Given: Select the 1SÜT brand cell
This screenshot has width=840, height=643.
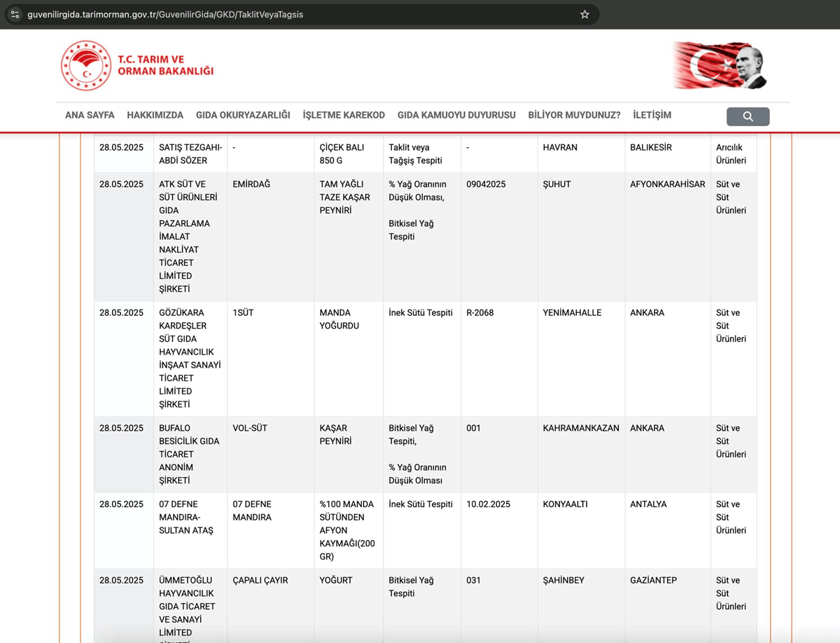Looking at the screenshot, I should tap(271, 359).
